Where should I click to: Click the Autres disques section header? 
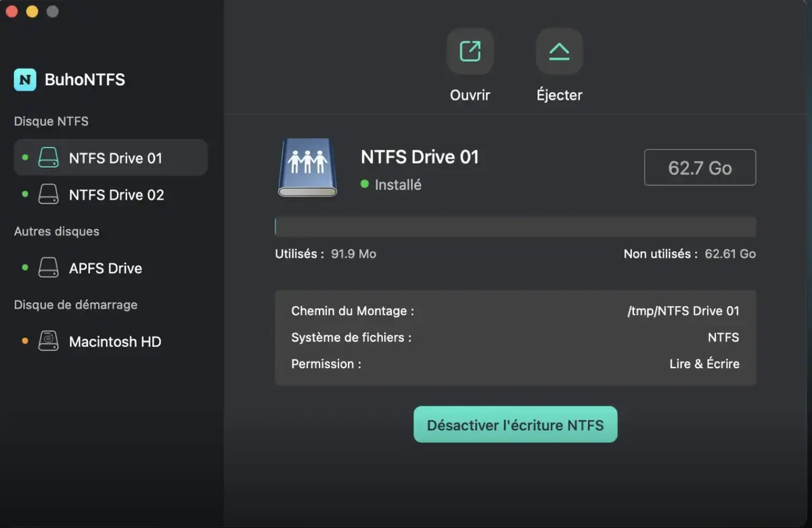coord(57,232)
